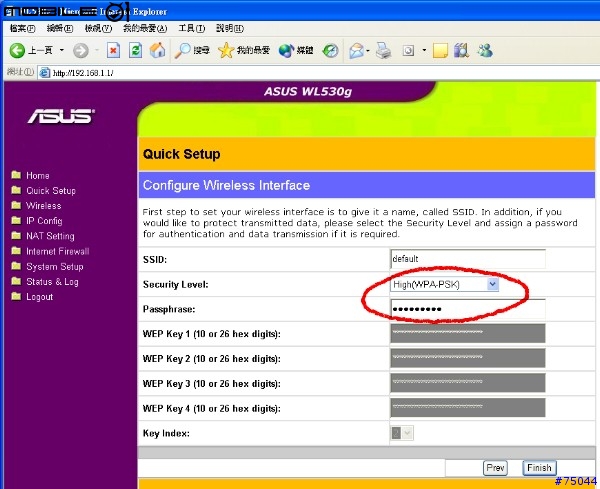Click the IE Forward arrow icon

(x=80, y=51)
